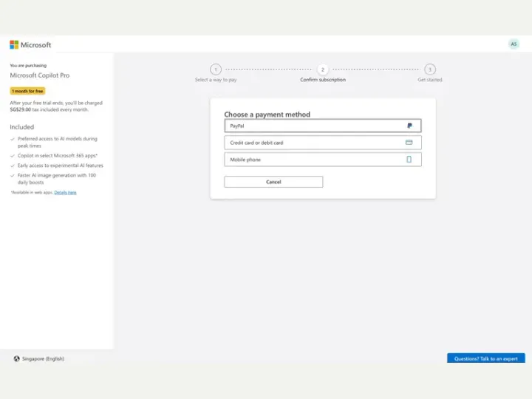Select PayPal as payment method
This screenshot has width=532, height=399.
[323, 126]
